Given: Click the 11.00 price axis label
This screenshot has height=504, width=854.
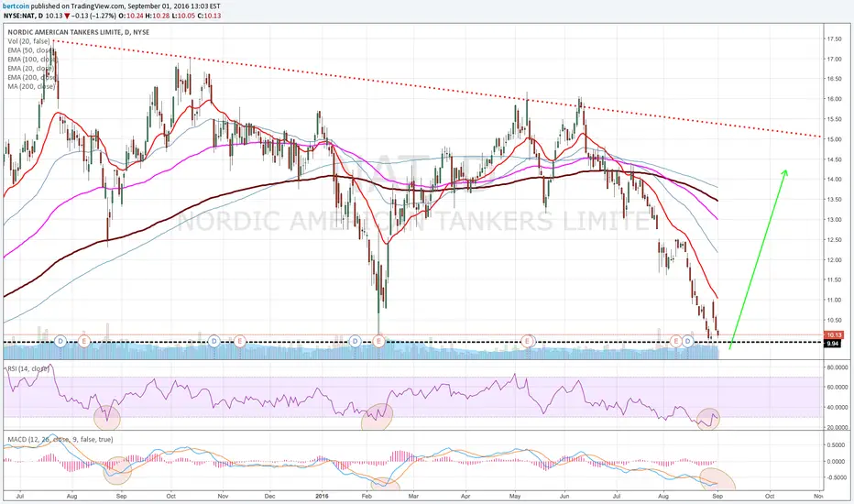Looking at the screenshot, I should (835, 301).
